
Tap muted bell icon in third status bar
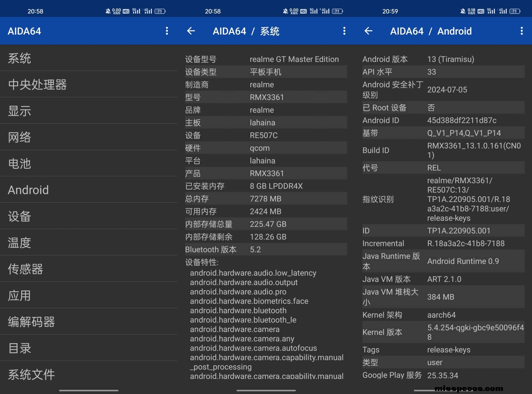pos(462,11)
